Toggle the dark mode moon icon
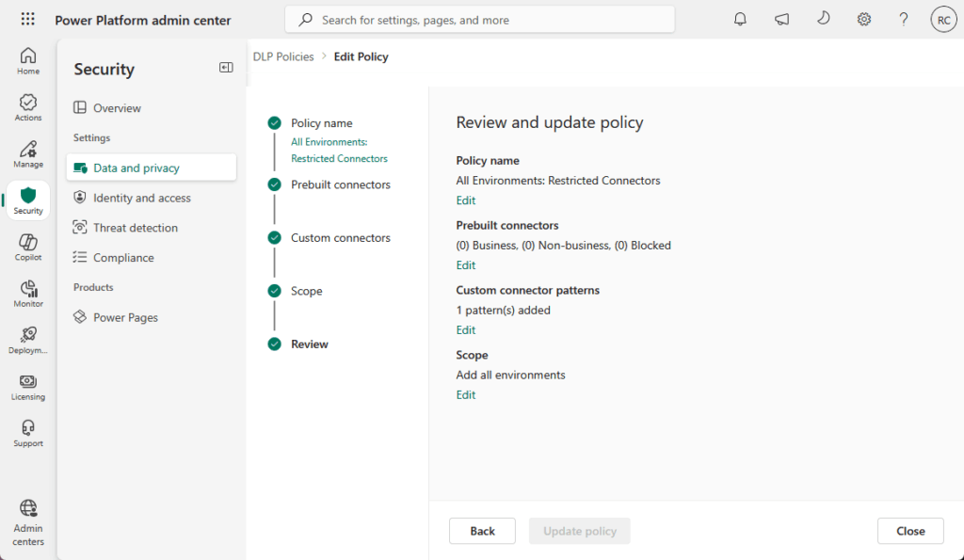This screenshot has width=964, height=560. click(823, 19)
